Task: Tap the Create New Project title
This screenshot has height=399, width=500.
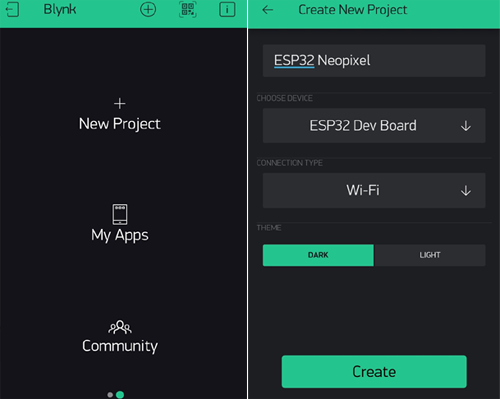Action: click(353, 10)
